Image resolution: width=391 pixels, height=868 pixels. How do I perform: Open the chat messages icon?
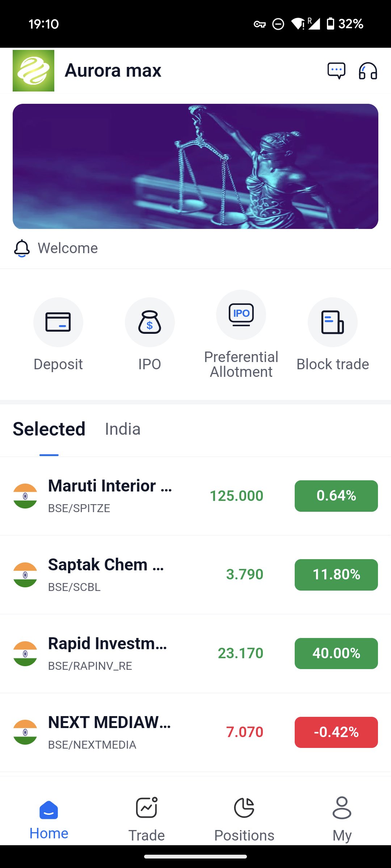click(336, 71)
